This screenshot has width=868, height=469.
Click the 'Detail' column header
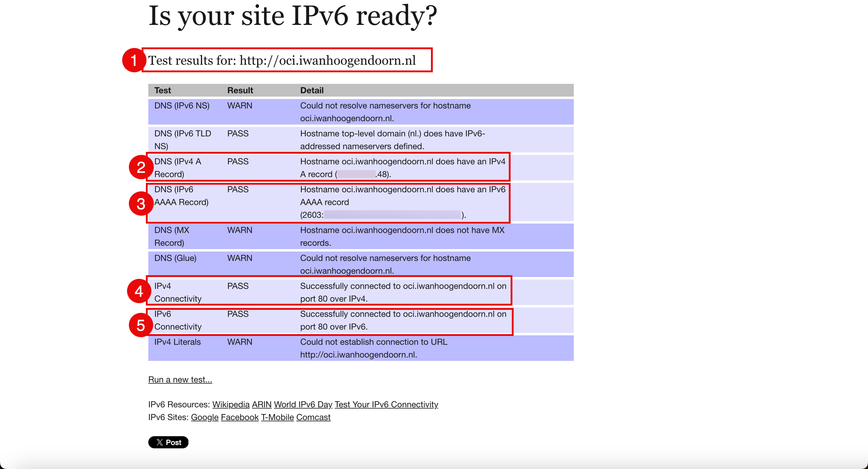(312, 90)
